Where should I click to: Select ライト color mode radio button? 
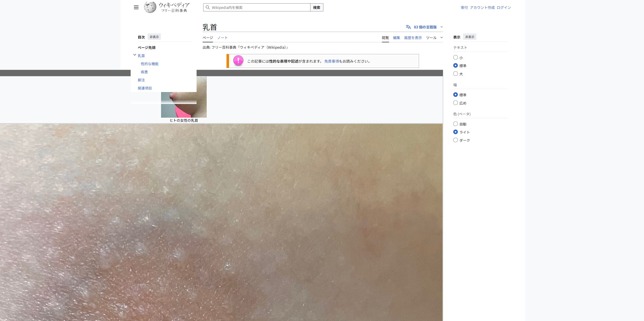click(456, 132)
